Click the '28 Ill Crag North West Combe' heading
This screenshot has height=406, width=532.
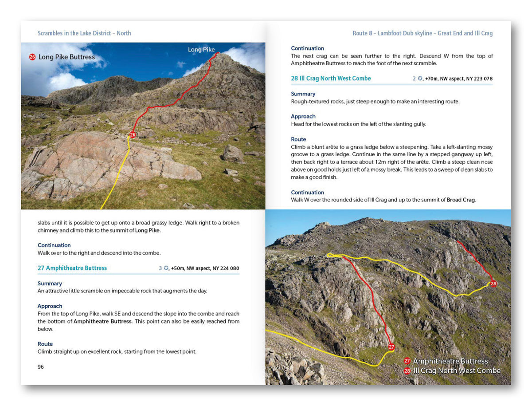(x=331, y=78)
